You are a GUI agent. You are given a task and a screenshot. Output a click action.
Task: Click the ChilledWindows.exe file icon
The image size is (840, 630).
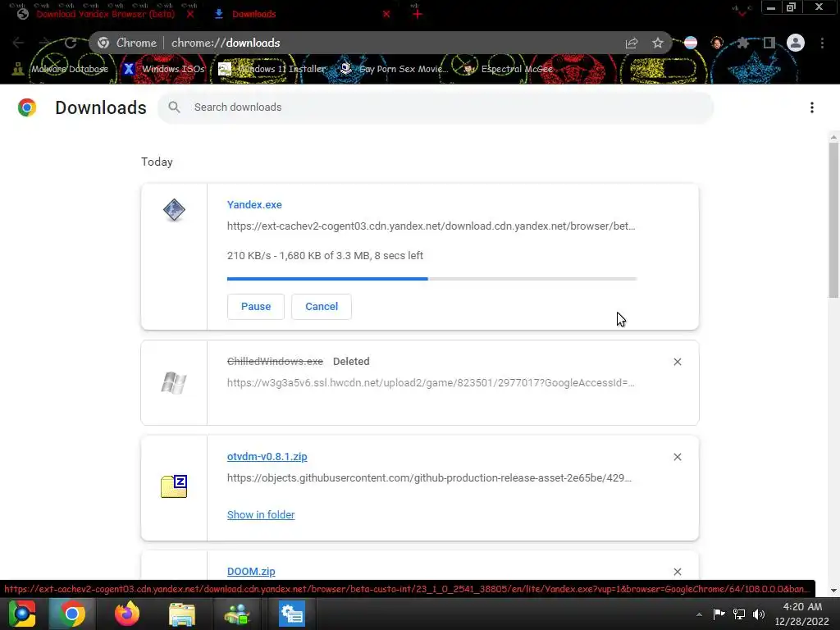click(x=174, y=382)
